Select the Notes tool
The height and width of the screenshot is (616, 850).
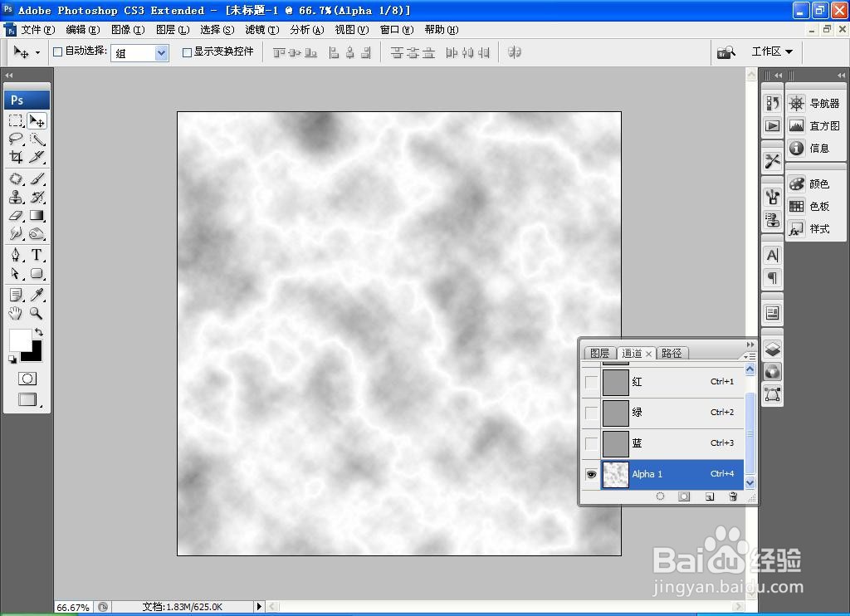tap(17, 295)
